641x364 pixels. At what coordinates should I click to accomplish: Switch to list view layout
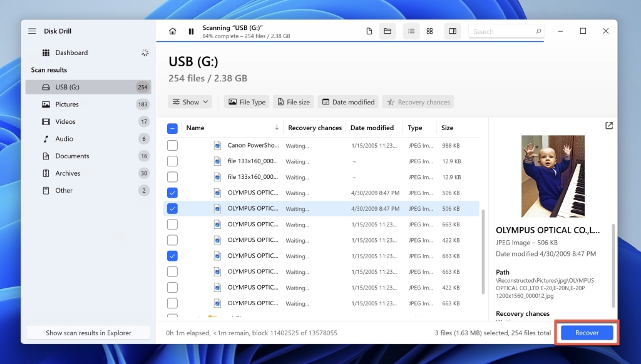411,31
